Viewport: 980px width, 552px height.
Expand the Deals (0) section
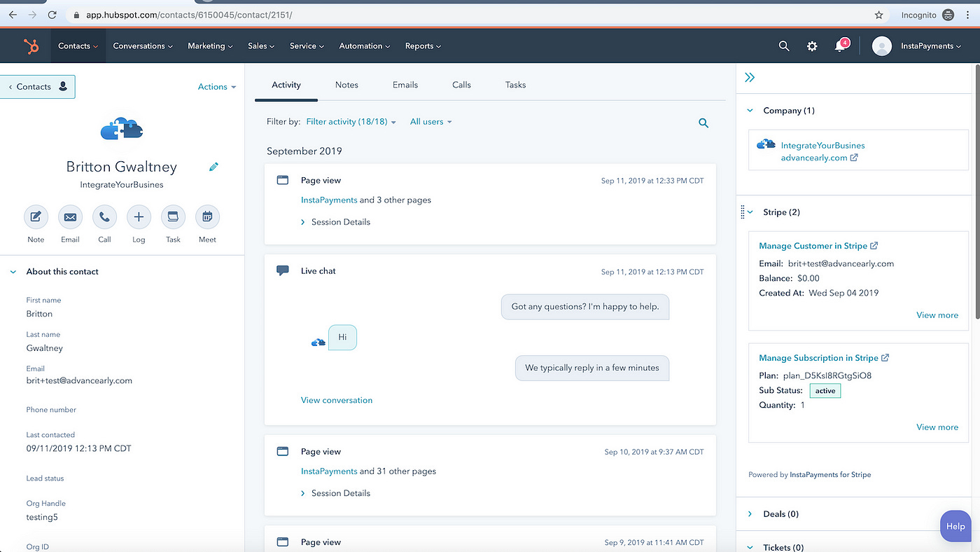[750, 514]
